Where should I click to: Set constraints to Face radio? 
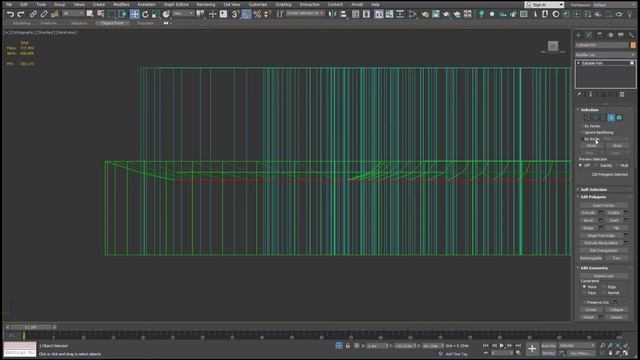coord(584,293)
